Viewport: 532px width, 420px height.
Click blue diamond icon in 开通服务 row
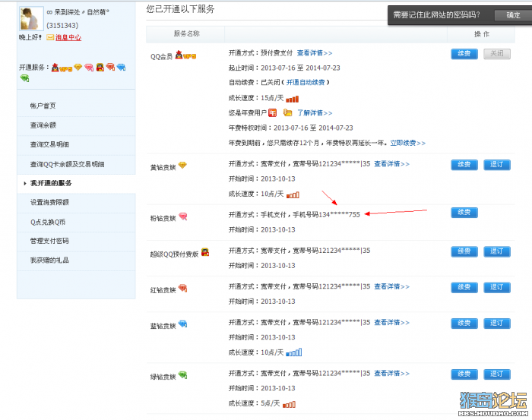[x=121, y=67]
